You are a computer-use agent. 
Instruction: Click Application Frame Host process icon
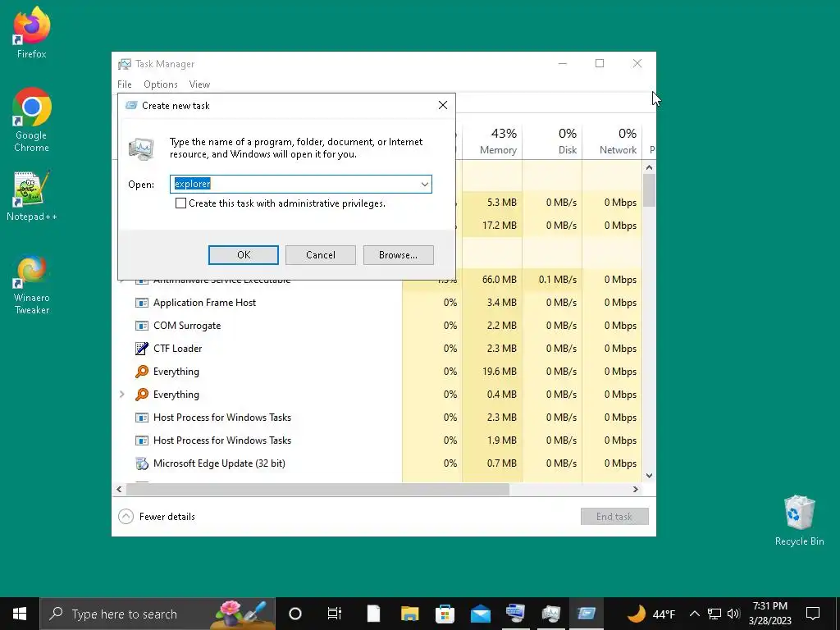coord(141,303)
